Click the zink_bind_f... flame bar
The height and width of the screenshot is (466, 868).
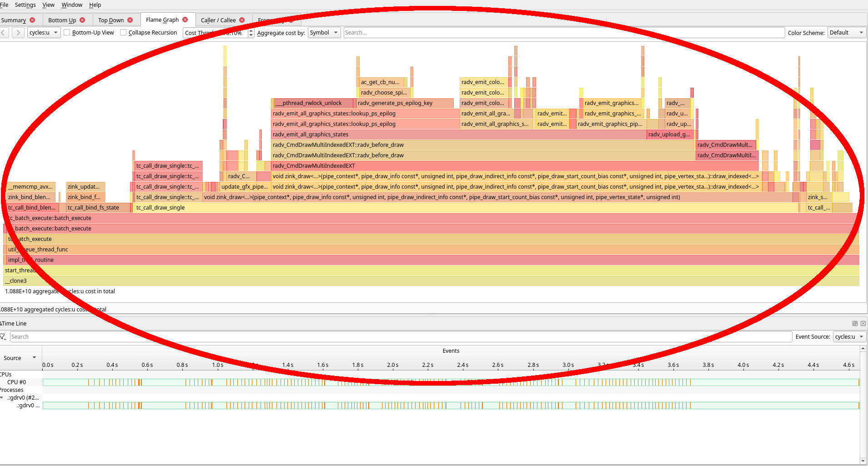click(86, 197)
